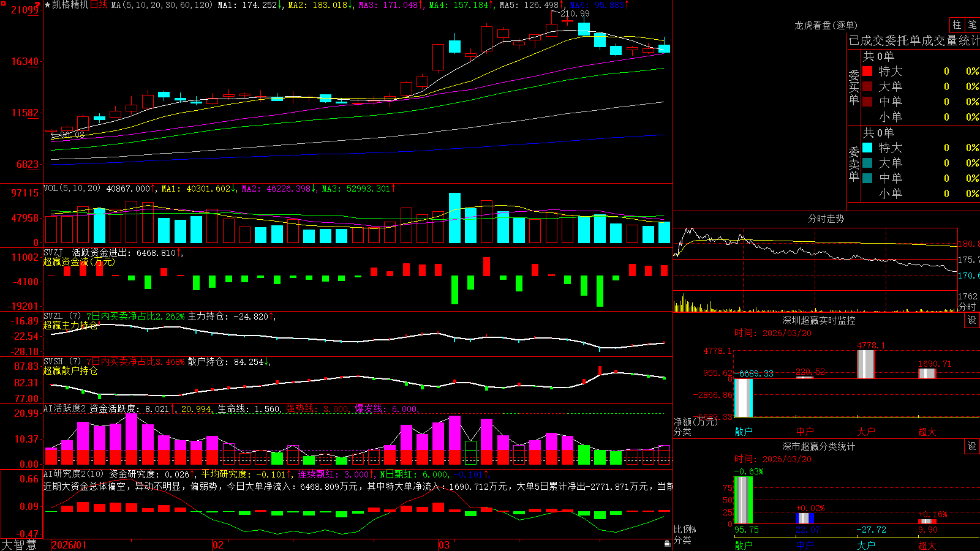Click the AI研究度2(10) indicator label
Screen dimensions: 980x551
point(73,474)
